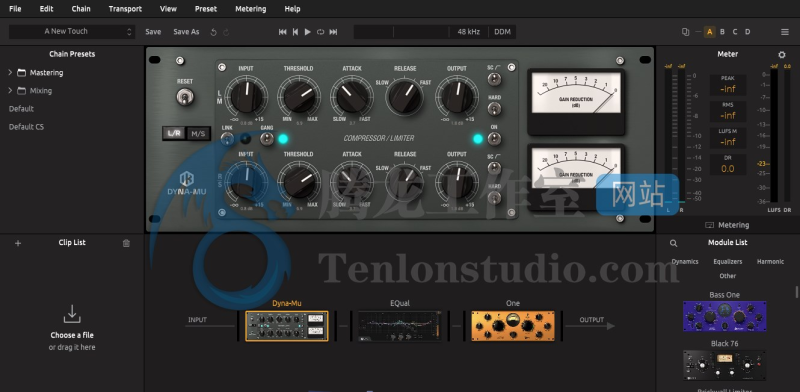Open the Metering menu

pos(251,9)
